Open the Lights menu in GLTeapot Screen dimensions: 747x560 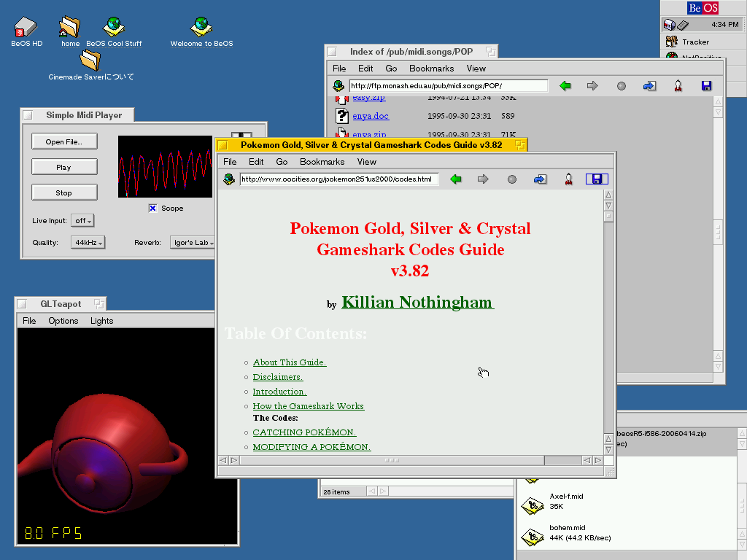(x=102, y=321)
